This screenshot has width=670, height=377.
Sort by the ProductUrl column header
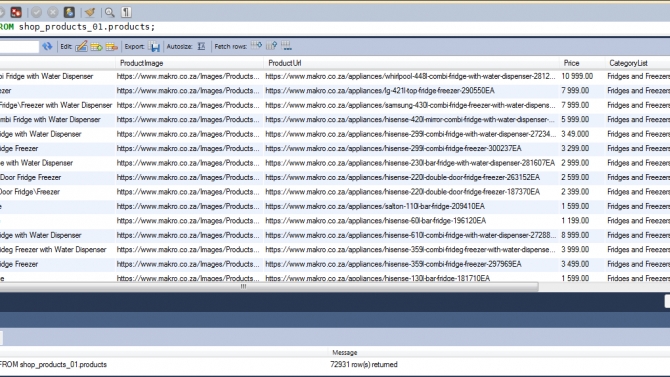click(411, 63)
